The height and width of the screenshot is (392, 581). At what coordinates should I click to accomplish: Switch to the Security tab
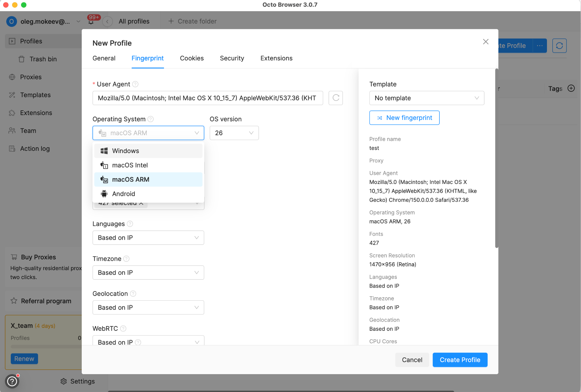(232, 58)
